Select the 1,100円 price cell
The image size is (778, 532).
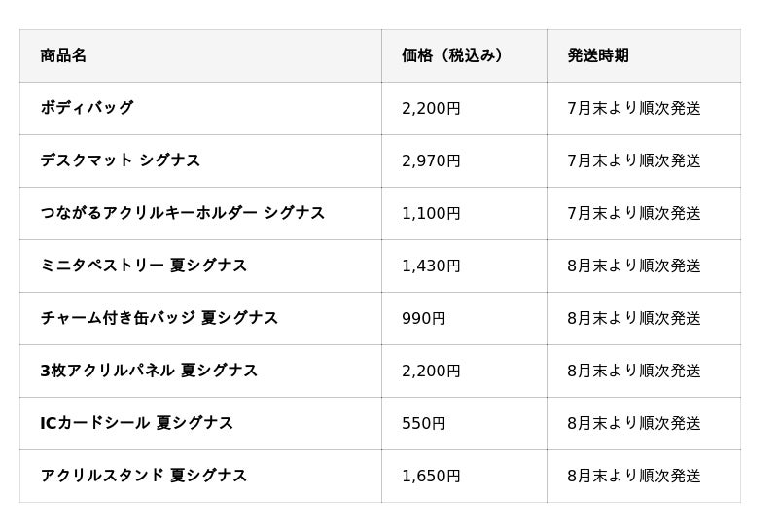point(431,213)
